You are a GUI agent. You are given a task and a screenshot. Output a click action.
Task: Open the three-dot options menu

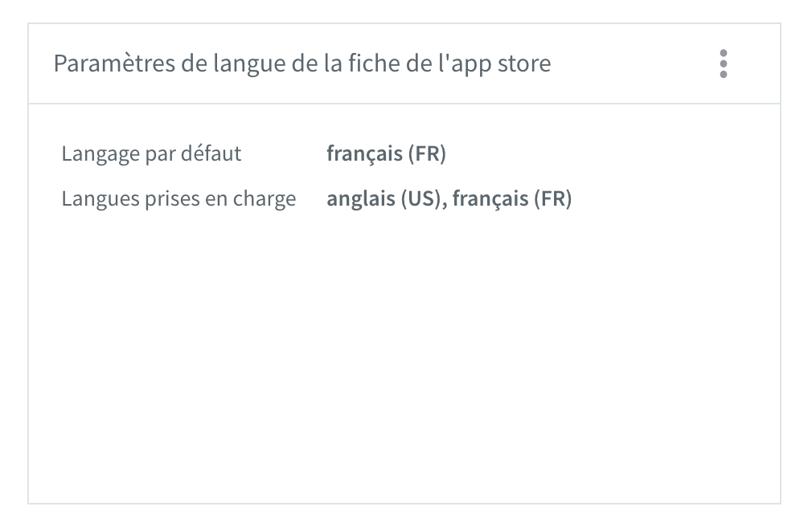724,63
